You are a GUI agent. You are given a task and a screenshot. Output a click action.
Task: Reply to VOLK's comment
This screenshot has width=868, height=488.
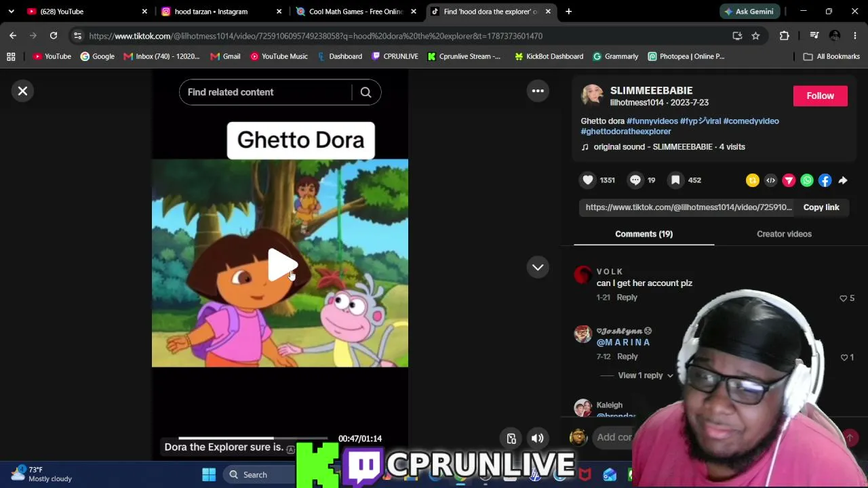(x=627, y=298)
